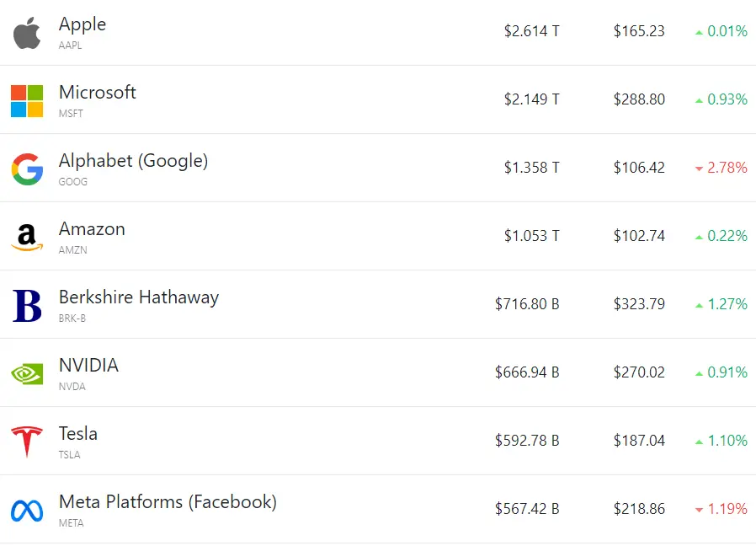Open the Berkshire Hathaway B logo
This screenshot has height=546, width=756.
click(x=27, y=306)
